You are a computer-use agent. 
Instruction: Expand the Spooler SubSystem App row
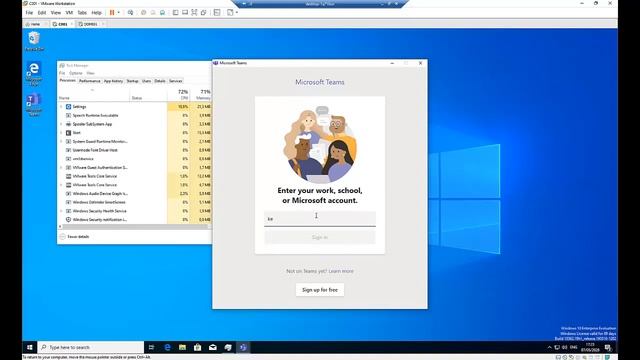pos(61,124)
